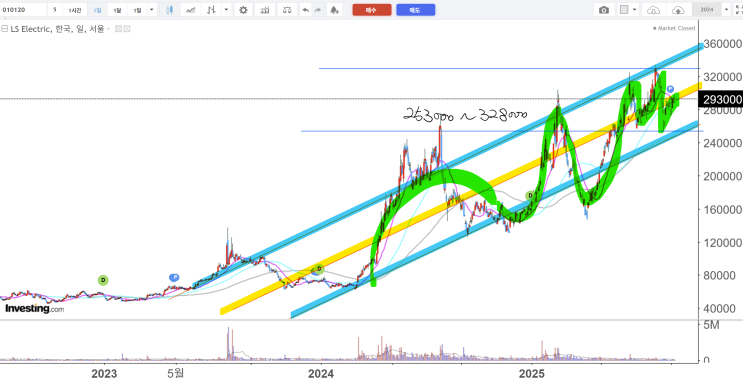This screenshot has width=743, height=378.
Task: Select the 5 minute interval
Action: pos(55,10)
